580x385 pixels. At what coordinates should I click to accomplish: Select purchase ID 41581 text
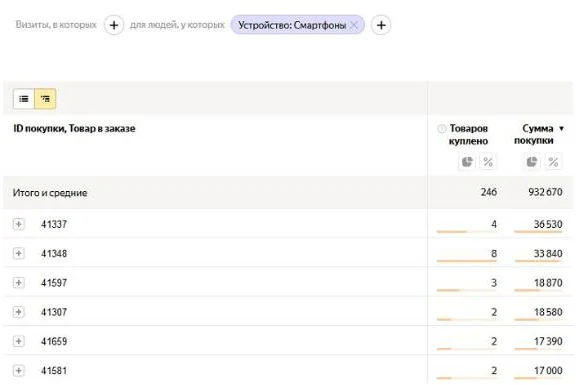pyautogui.click(x=54, y=371)
